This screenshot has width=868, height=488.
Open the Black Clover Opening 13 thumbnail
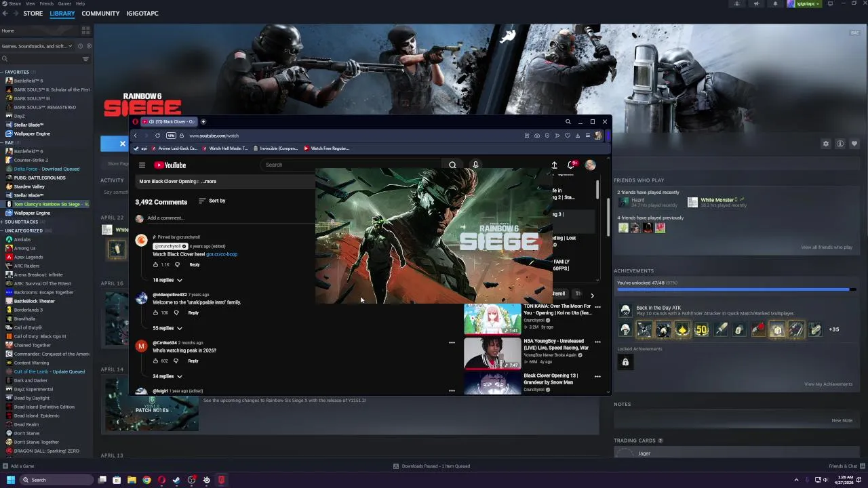(x=492, y=384)
